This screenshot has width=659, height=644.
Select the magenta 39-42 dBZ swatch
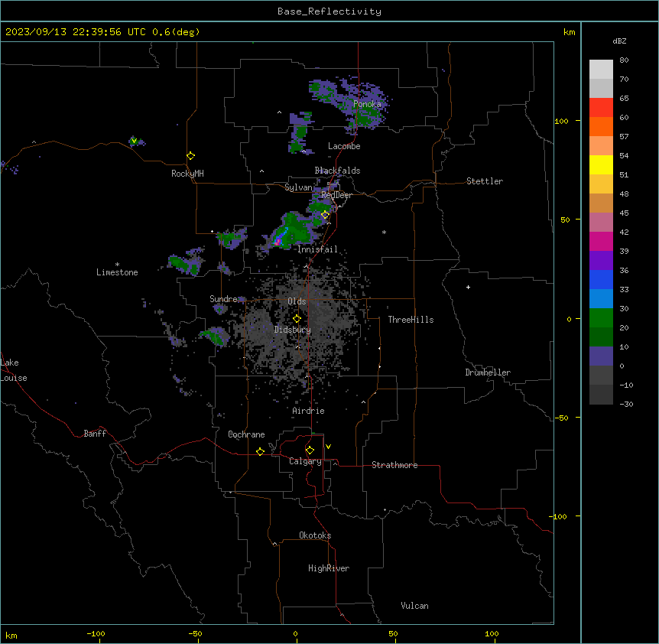click(601, 241)
